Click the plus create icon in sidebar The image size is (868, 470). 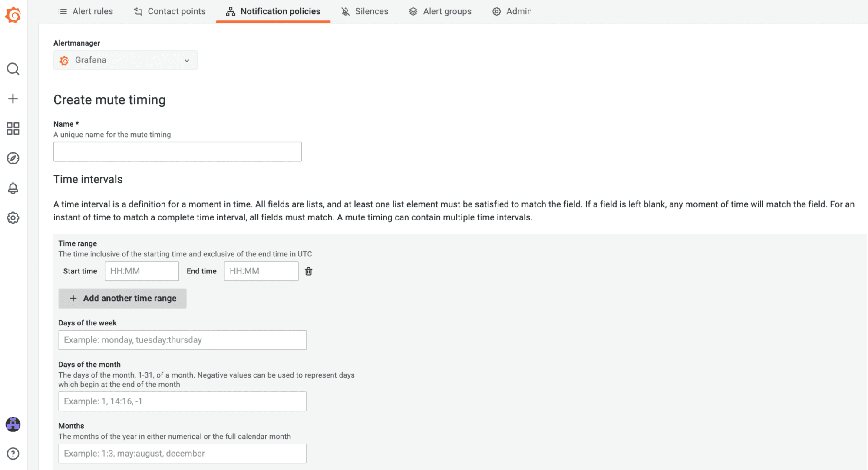(x=13, y=99)
